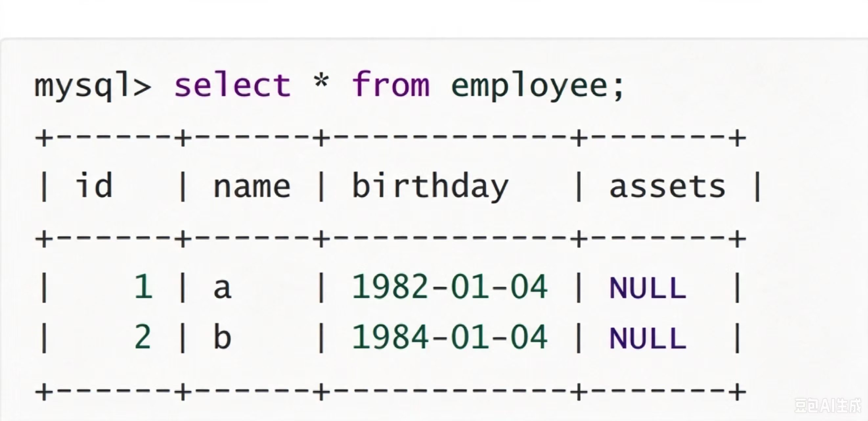Screen dimensions: 868x421
Task: Click the 豆包AI生成 watermark
Action: pyautogui.click(x=828, y=406)
